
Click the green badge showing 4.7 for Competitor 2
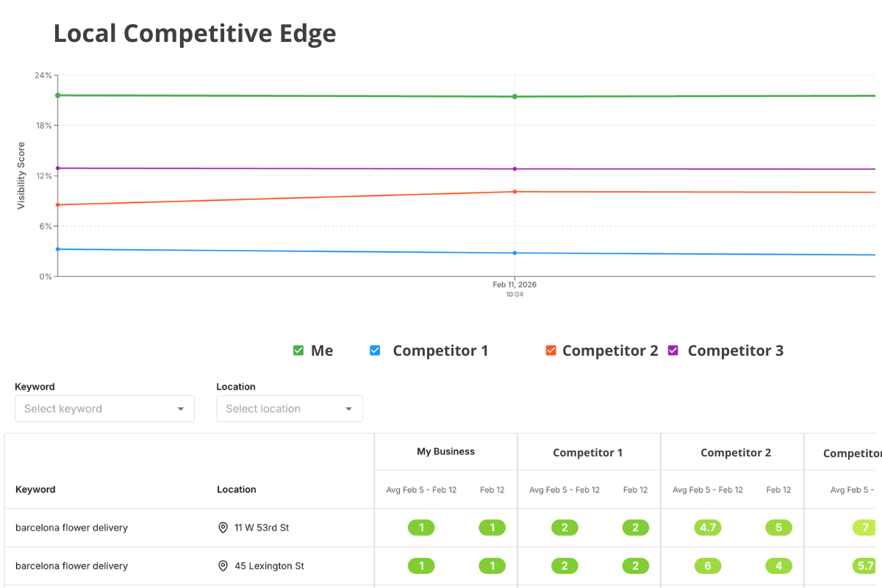click(x=707, y=527)
